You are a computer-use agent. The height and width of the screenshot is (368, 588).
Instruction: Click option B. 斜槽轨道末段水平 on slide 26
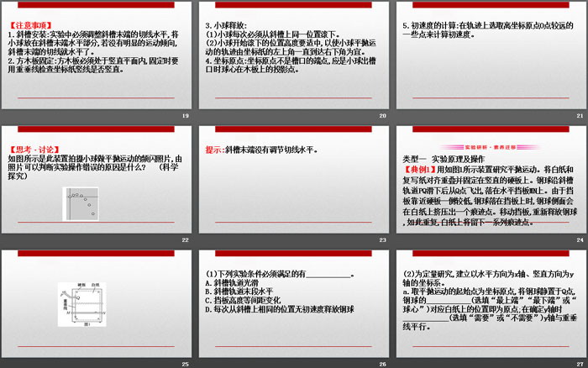(x=239, y=292)
